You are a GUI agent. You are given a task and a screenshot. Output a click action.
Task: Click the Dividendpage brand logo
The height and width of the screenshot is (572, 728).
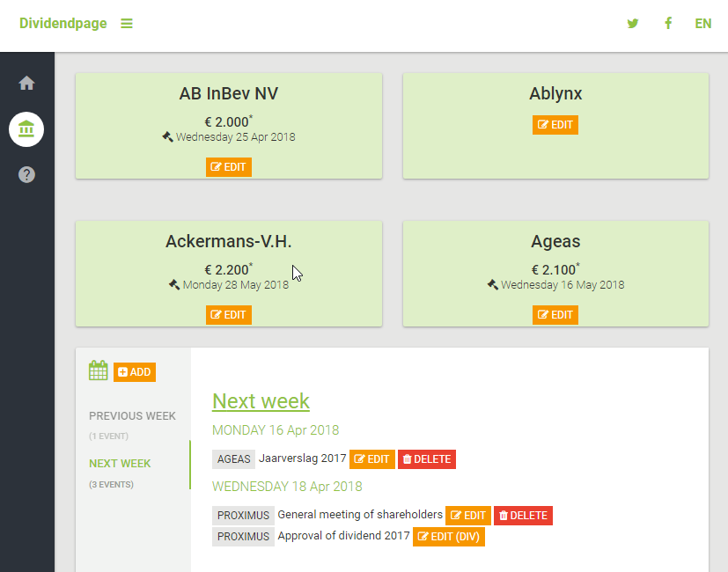click(x=63, y=24)
